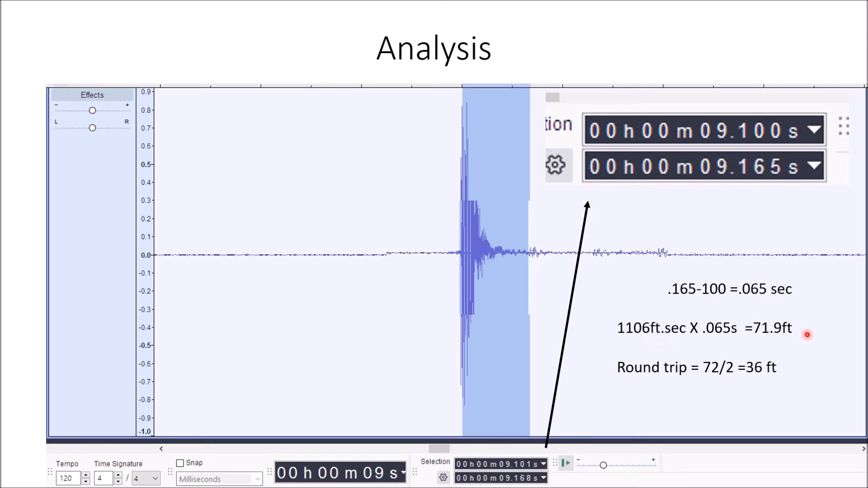
Task: Decrease tempo with down stepper
Action: (85, 482)
